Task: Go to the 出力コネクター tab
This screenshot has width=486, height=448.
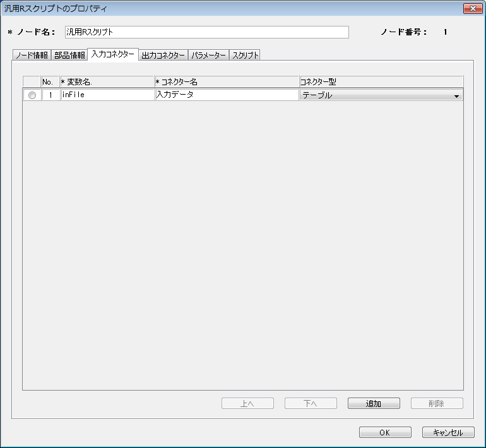Action: coord(163,56)
